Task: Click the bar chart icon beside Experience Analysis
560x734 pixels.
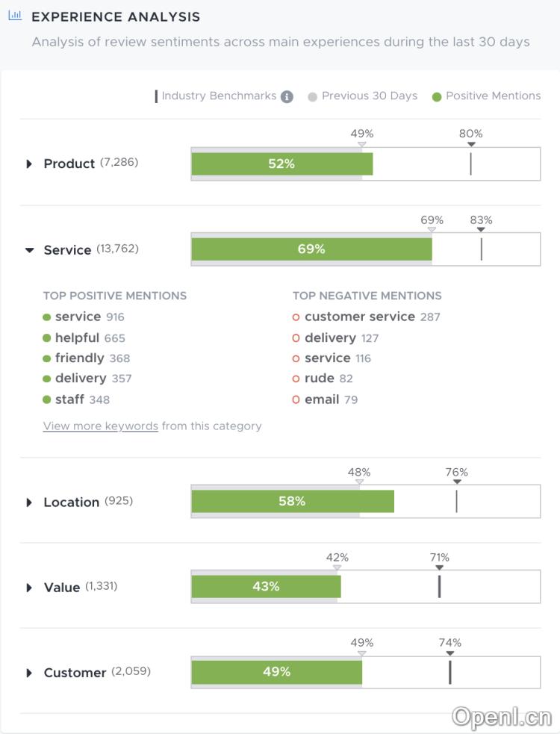Action: coord(15,14)
